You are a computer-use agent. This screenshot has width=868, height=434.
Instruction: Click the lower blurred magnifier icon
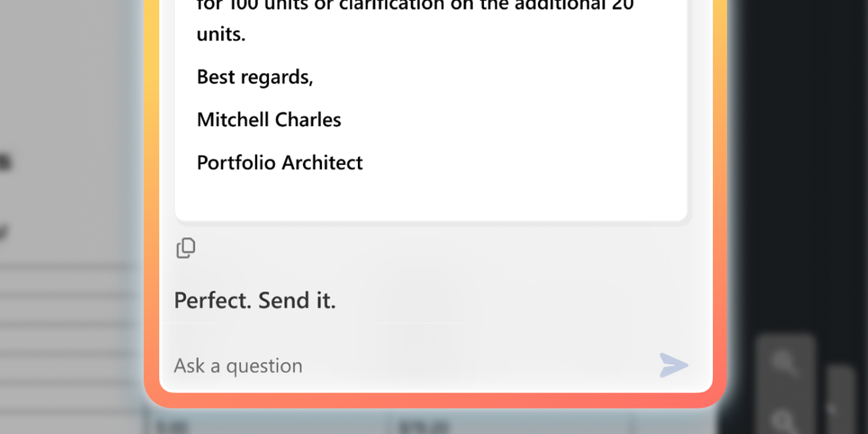tap(783, 421)
